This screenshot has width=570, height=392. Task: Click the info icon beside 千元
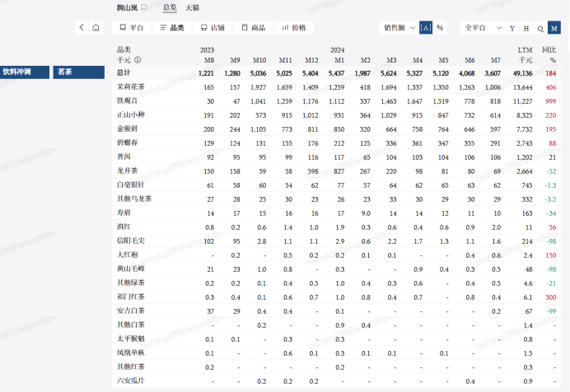tap(138, 60)
